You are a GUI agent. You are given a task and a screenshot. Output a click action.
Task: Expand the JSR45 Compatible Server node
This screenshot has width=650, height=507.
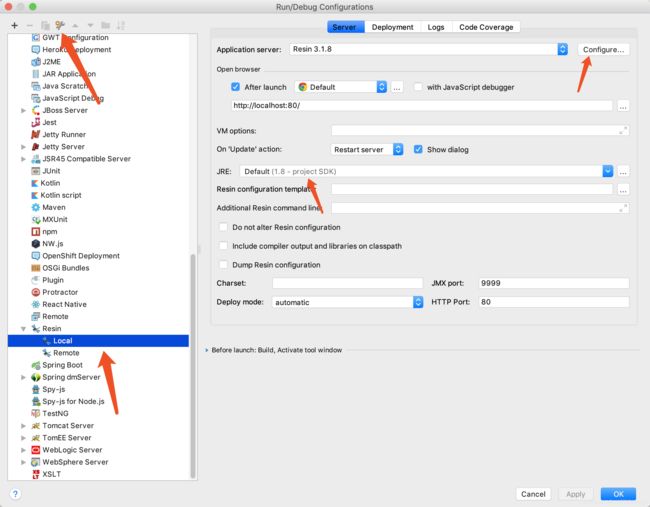[x=24, y=159]
